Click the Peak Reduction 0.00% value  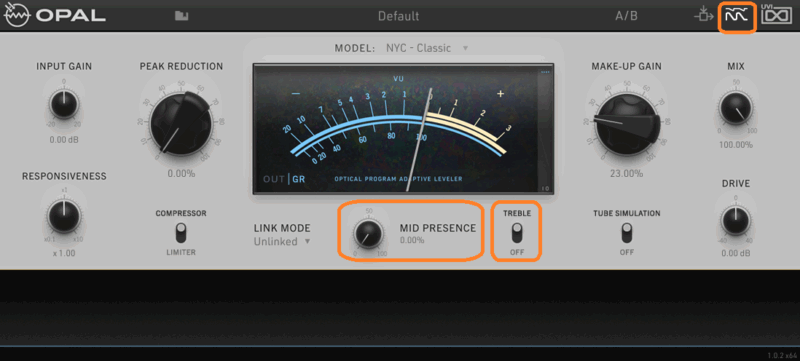coord(181,174)
